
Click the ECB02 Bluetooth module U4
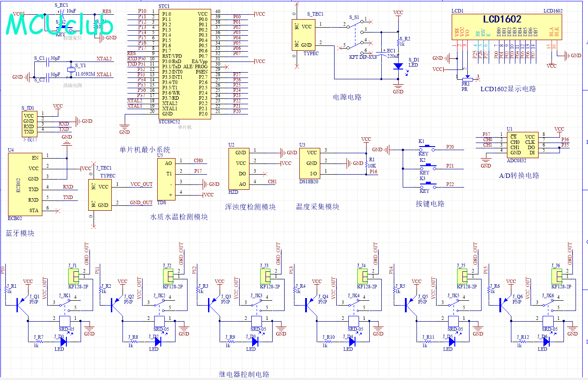25,184
